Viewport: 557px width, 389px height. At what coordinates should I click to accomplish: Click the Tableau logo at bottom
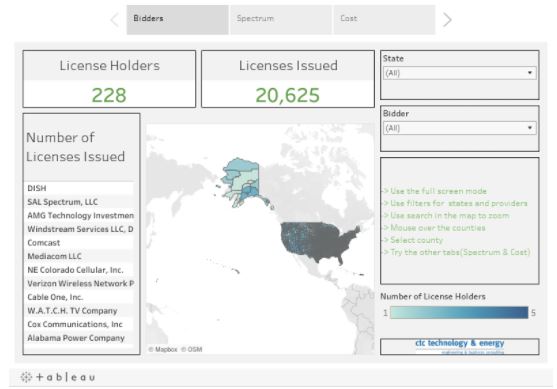tap(58, 377)
